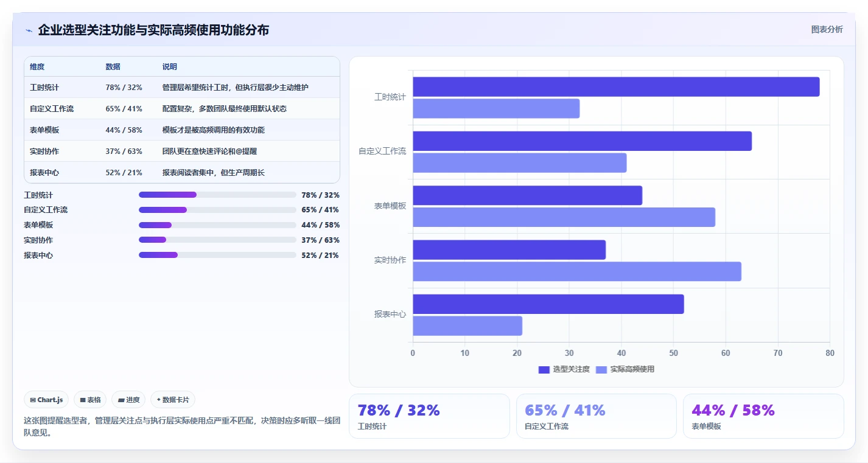This screenshot has width=868, height=463.
Task: Toggle the 实际高频使用 legend item
Action: (x=625, y=369)
